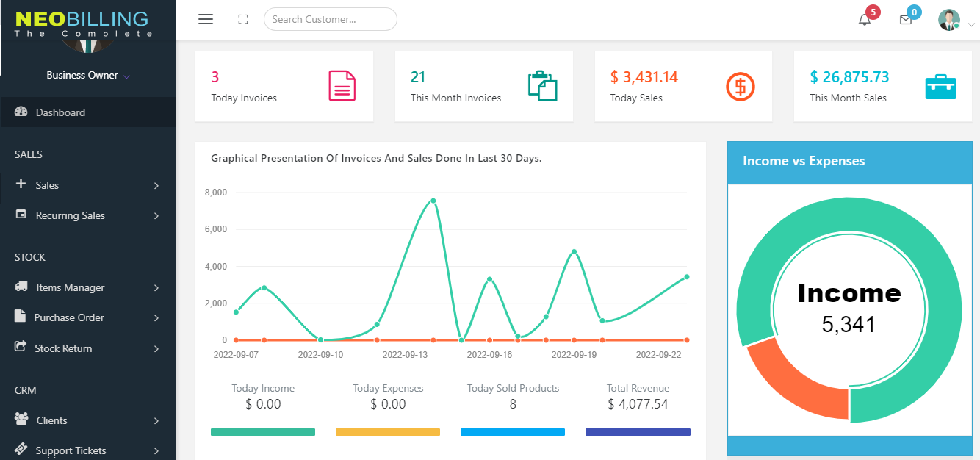Image resolution: width=980 pixels, height=460 pixels.
Task: Click the Search Customer input field
Action: click(330, 19)
